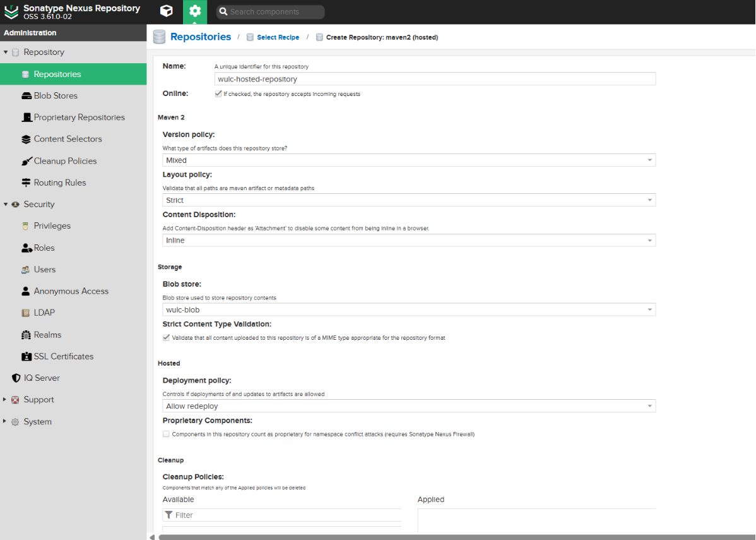
Task: Toggle the Online checkbox
Action: pos(218,93)
